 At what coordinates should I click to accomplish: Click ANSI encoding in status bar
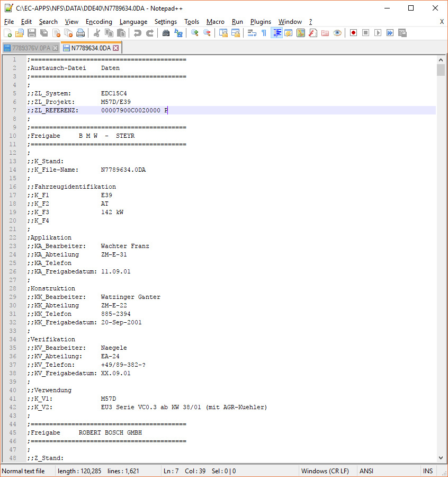click(x=366, y=471)
